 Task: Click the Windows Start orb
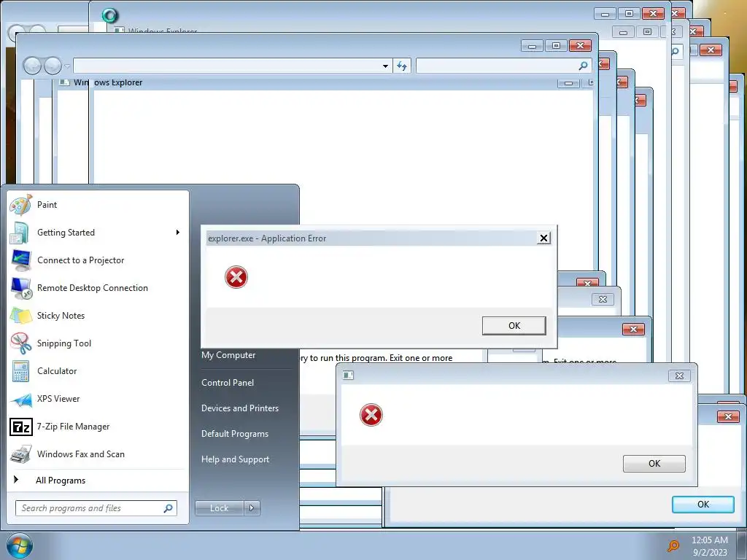[20, 545]
